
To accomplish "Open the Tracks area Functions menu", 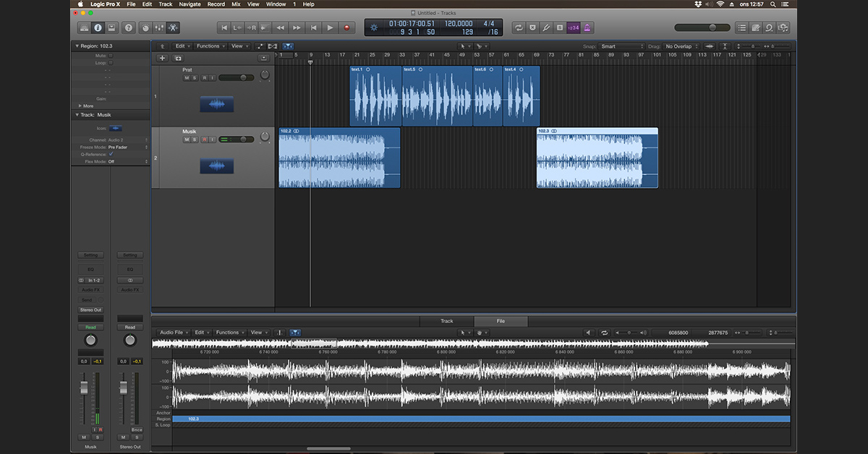I will [x=210, y=46].
